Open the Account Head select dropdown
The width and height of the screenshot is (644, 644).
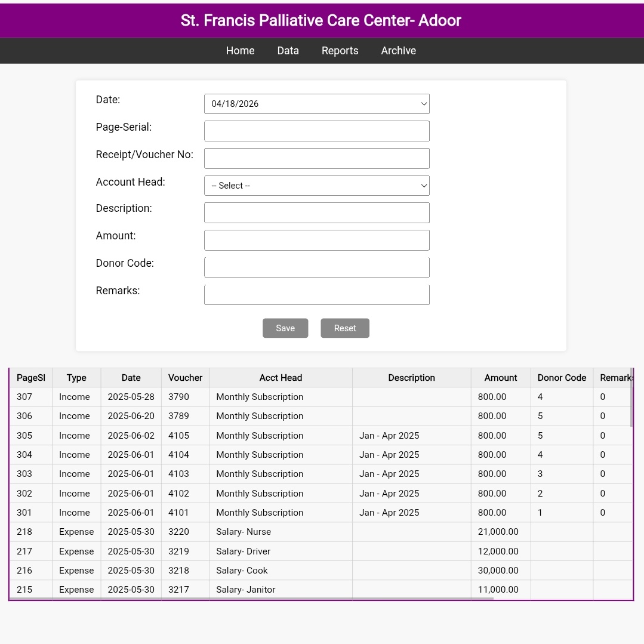coord(316,185)
